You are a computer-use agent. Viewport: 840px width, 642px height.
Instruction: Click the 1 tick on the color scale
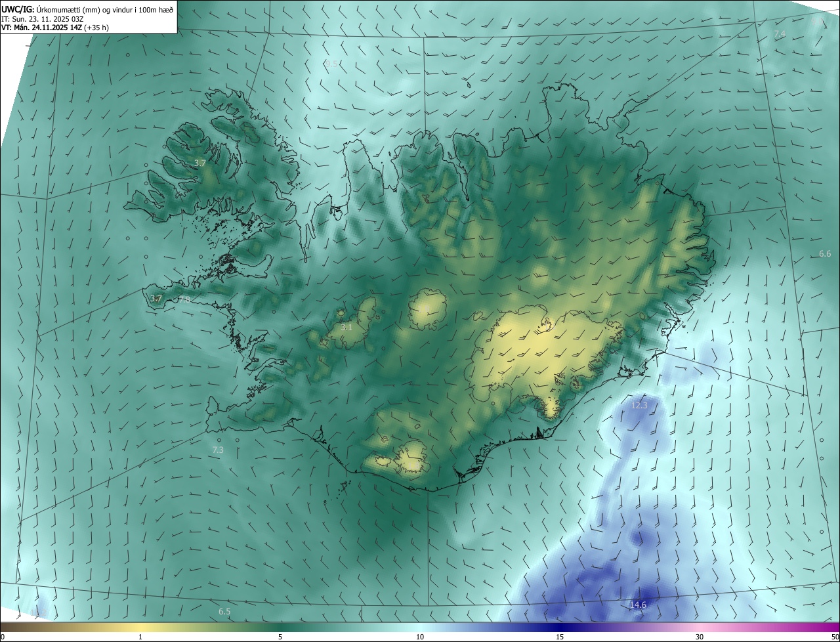pyautogui.click(x=140, y=637)
